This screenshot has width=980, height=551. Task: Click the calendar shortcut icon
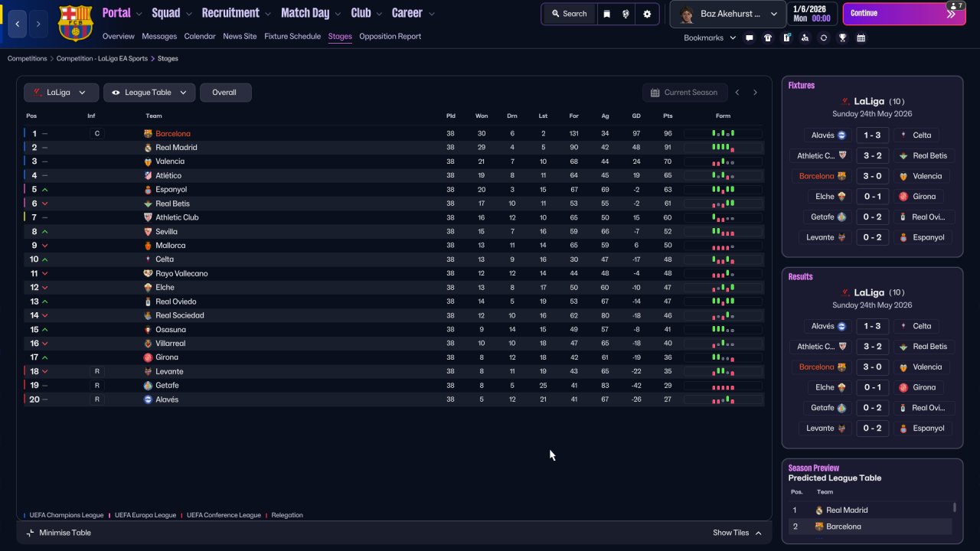(x=861, y=37)
